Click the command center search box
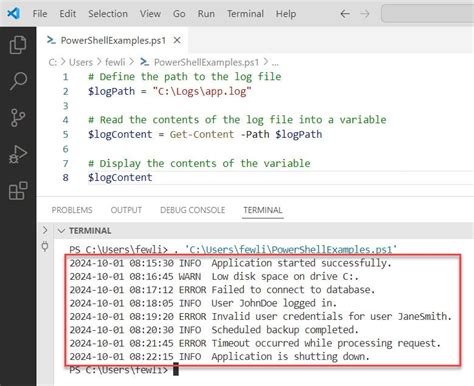The width and height of the screenshot is (474, 386). click(x=427, y=14)
